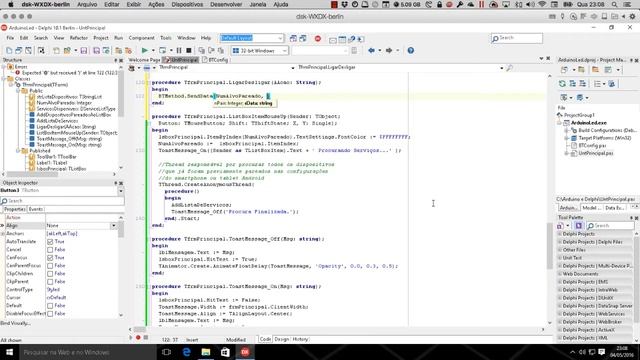The image size is (640, 360).
Task: Toggle the DisableFocusEffect property checkbox
Action: coord(50,314)
